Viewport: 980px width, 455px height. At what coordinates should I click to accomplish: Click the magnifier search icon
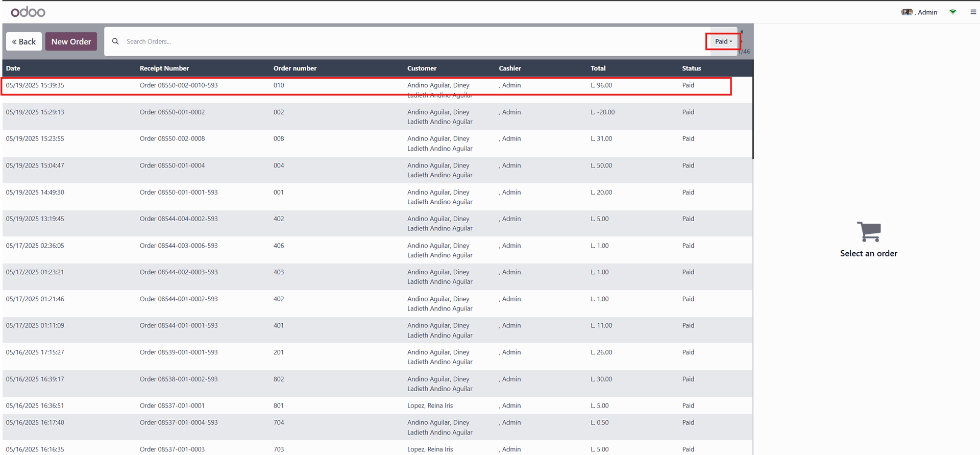(x=115, y=41)
